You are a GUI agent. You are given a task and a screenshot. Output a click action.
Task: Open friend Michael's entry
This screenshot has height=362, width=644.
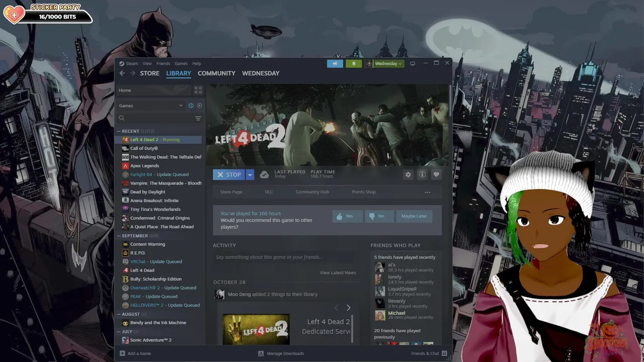coord(405,315)
